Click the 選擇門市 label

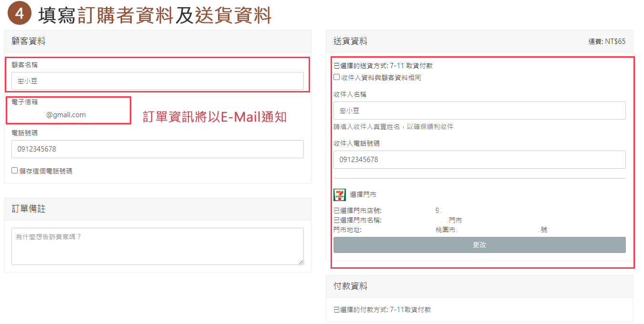pos(363,194)
